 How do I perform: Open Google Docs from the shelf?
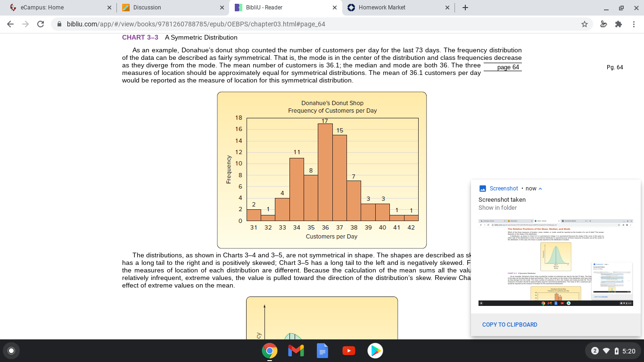322,351
